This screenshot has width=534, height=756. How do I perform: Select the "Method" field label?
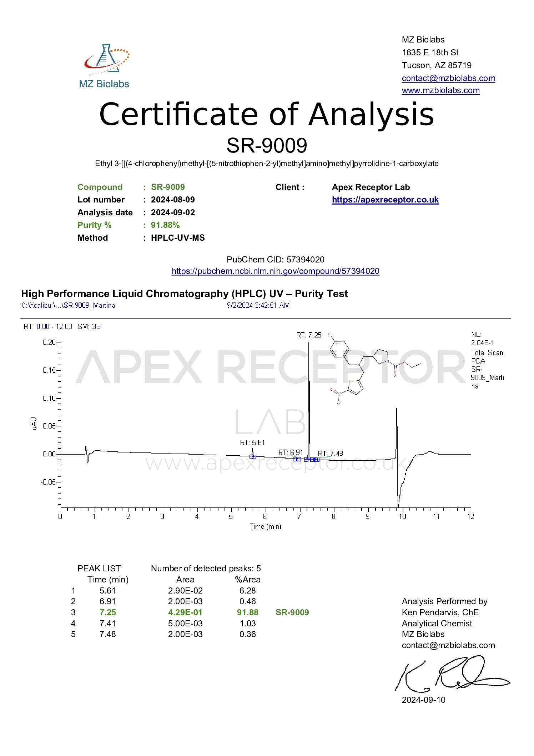(92, 238)
